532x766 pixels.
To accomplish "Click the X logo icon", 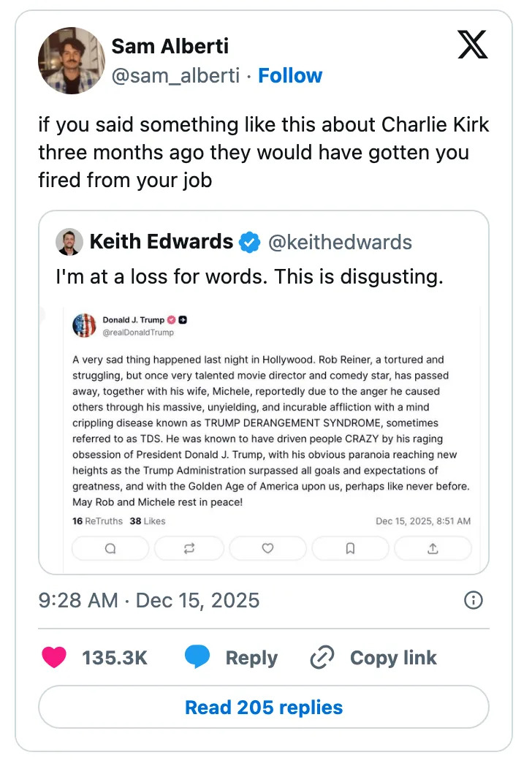I will [472, 45].
